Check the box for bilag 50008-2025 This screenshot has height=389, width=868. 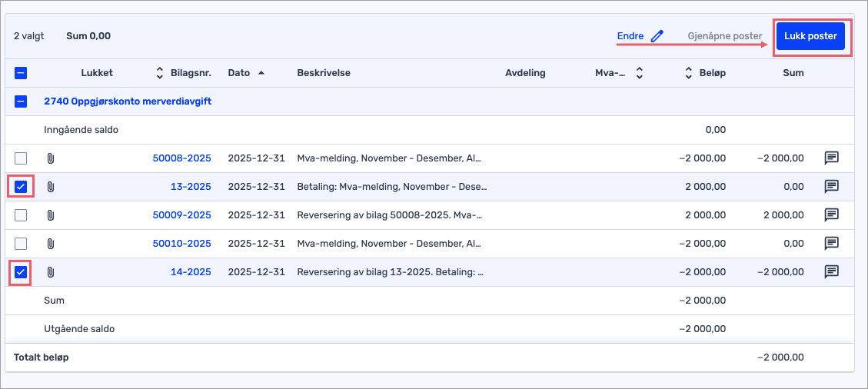click(21, 159)
